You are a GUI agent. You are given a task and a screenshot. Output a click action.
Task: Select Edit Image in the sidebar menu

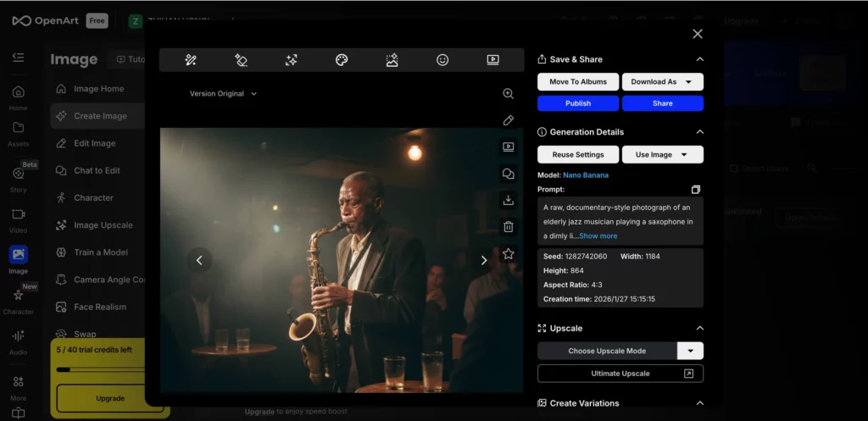point(94,143)
